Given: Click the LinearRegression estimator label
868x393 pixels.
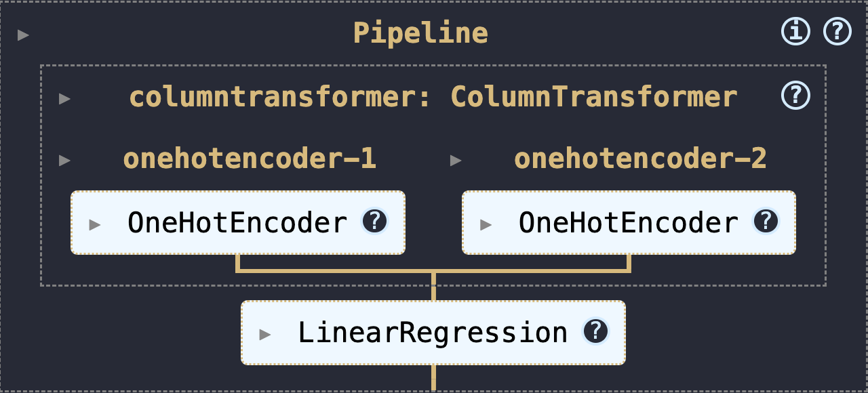Looking at the screenshot, I should 433,332.
